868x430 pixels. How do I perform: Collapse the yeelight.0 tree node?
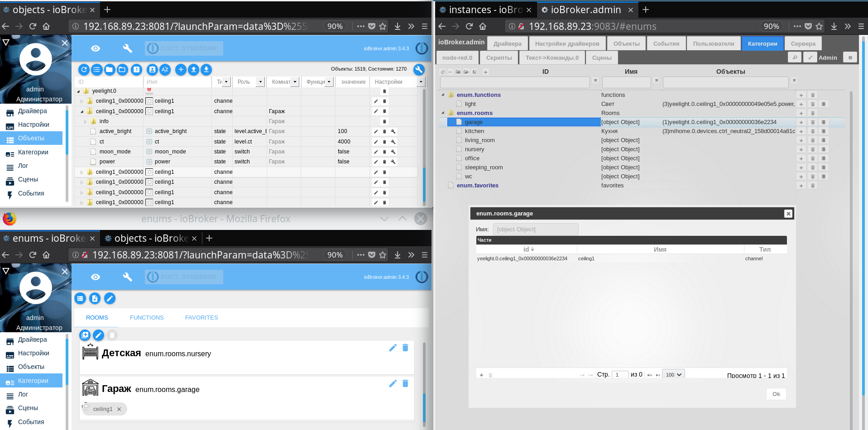(x=78, y=91)
